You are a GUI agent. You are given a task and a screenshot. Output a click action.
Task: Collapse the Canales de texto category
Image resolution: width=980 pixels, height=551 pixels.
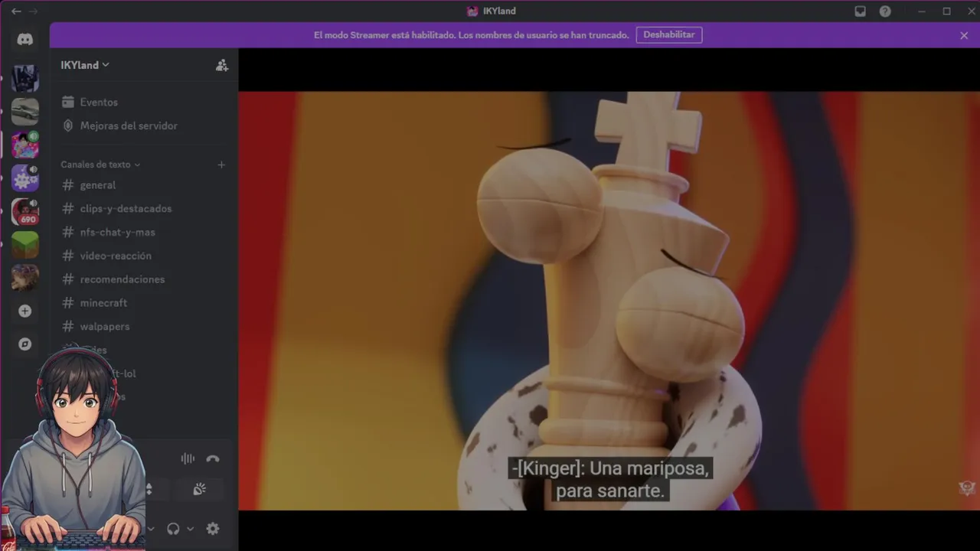100,165
